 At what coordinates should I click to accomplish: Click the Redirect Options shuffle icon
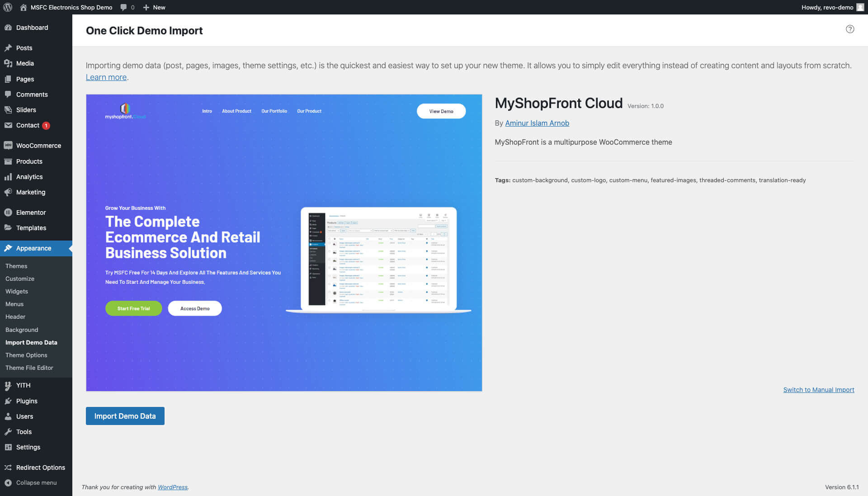[x=8, y=468]
